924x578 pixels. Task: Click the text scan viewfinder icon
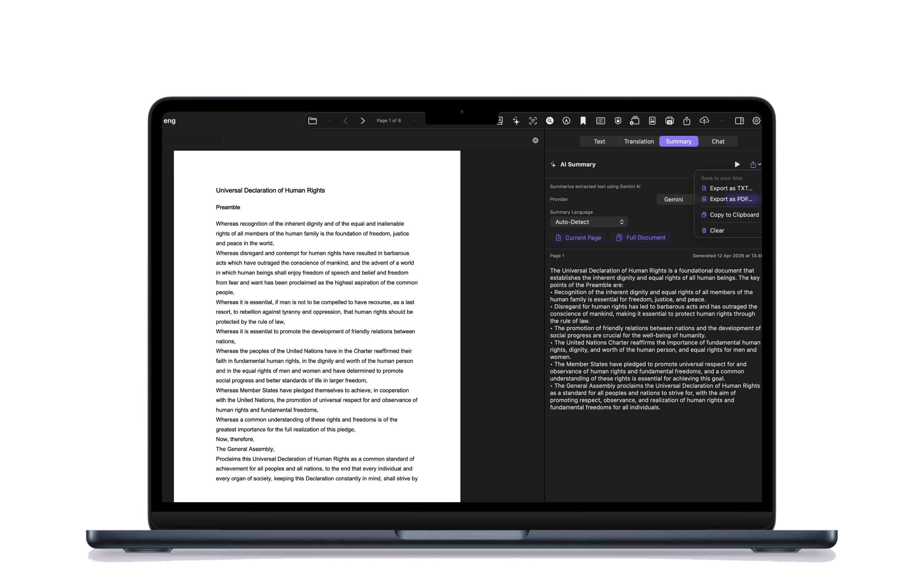tap(533, 121)
